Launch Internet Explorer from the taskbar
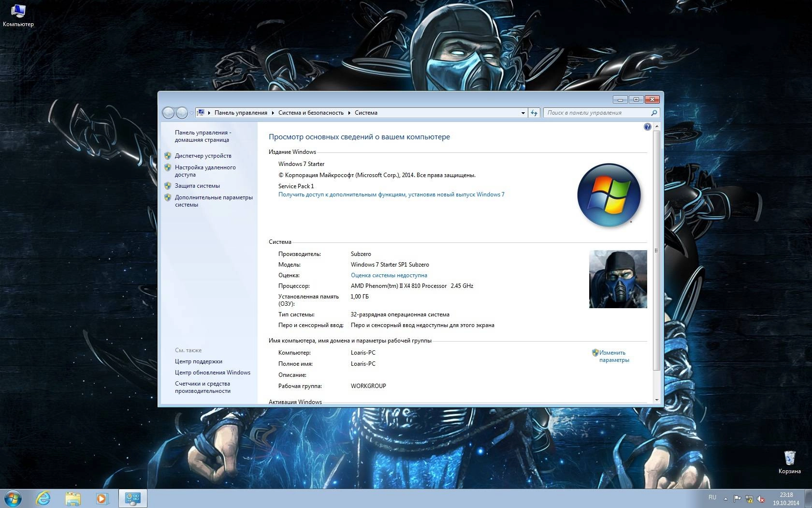This screenshot has width=812, height=508. [x=43, y=498]
